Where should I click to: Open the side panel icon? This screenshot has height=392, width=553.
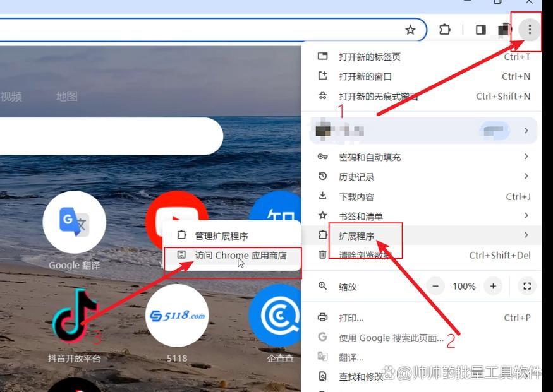tap(480, 29)
